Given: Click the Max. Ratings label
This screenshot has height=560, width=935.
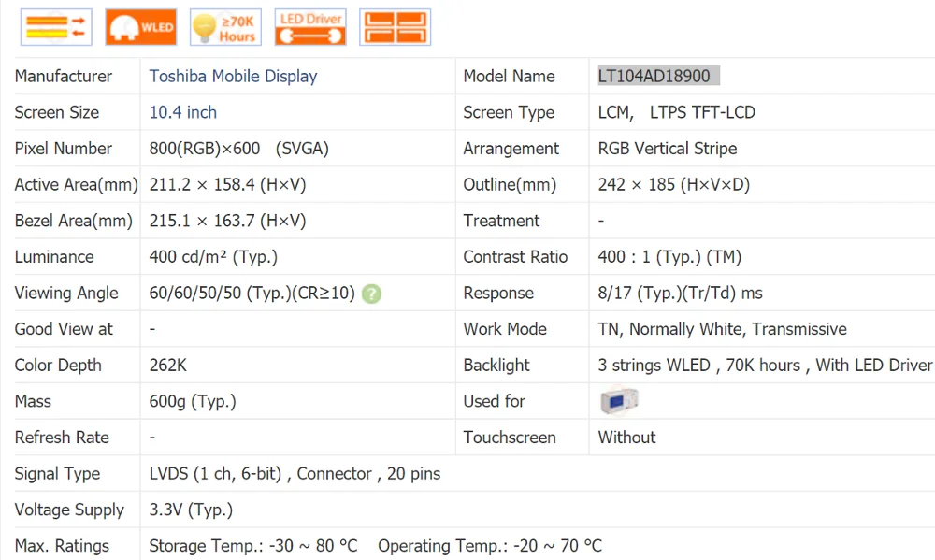Looking at the screenshot, I should (62, 546).
